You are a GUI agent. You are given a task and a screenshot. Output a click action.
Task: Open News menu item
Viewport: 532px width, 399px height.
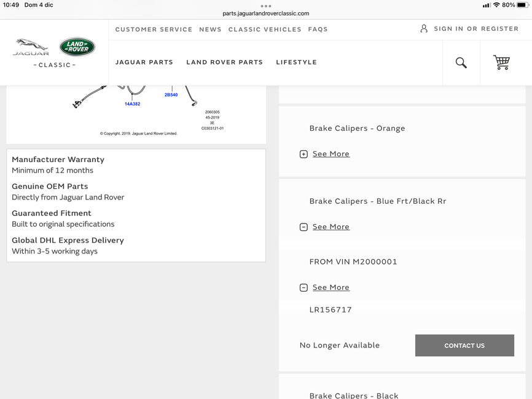pos(210,29)
